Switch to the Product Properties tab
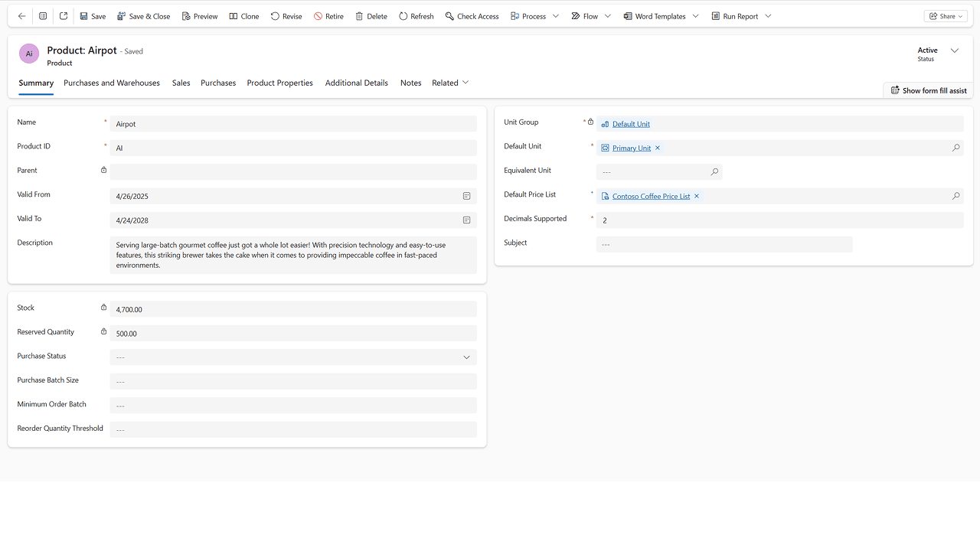Viewport: 980px width, 551px height. click(x=279, y=83)
